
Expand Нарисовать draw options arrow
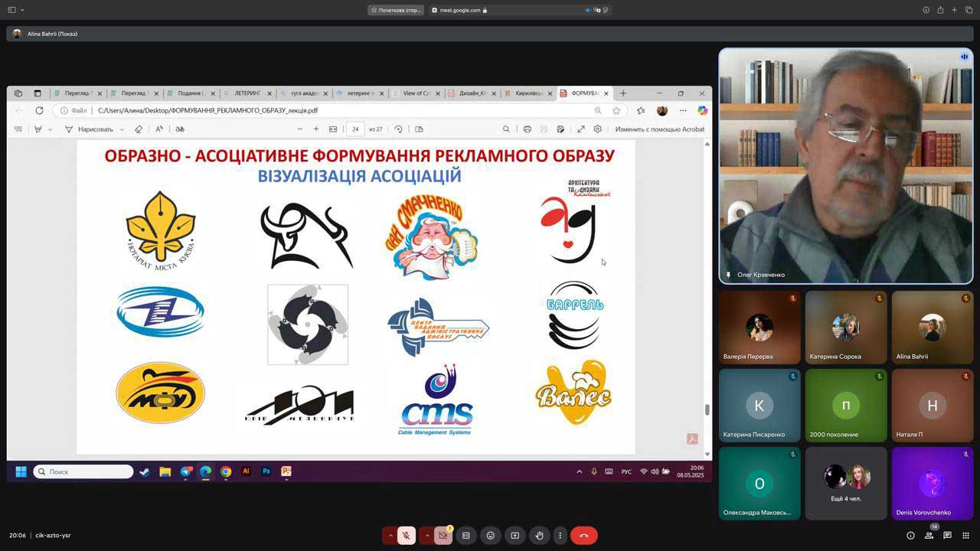pyautogui.click(x=122, y=129)
